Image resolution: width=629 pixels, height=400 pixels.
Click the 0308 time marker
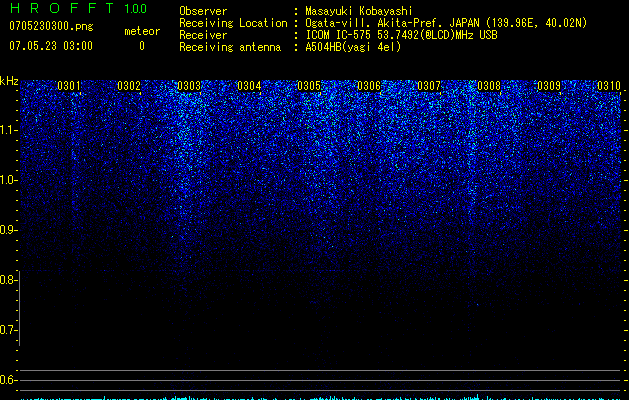[x=489, y=86]
